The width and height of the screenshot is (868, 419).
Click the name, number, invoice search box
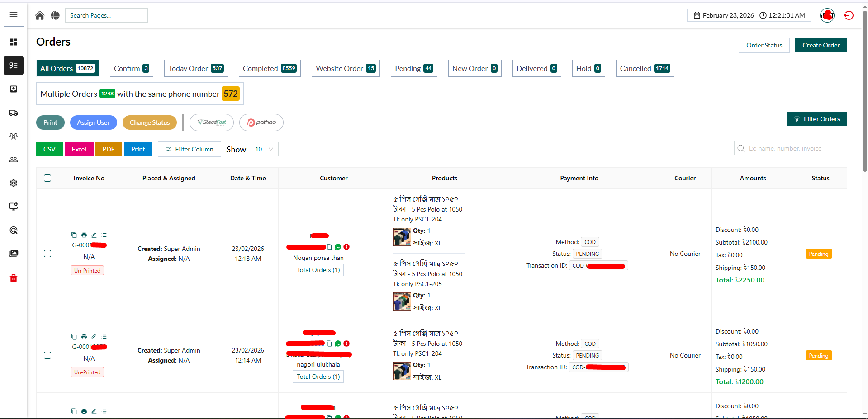791,148
